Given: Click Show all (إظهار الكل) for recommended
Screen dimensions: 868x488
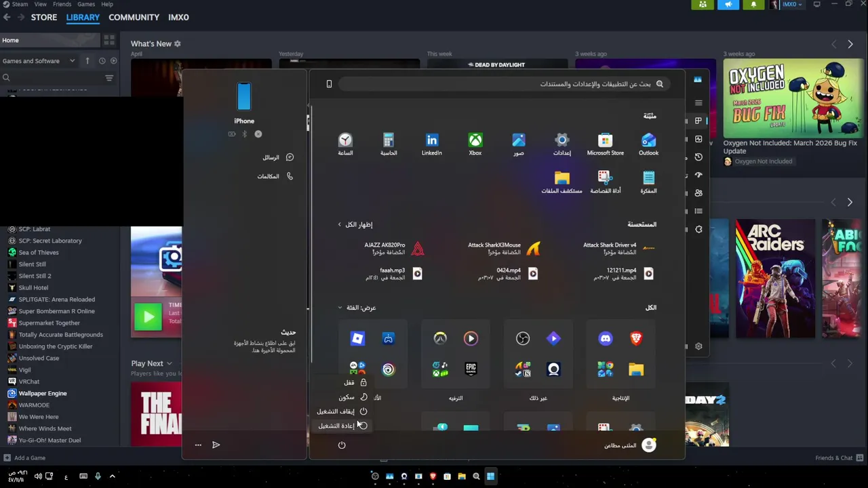Looking at the screenshot, I should click(355, 224).
